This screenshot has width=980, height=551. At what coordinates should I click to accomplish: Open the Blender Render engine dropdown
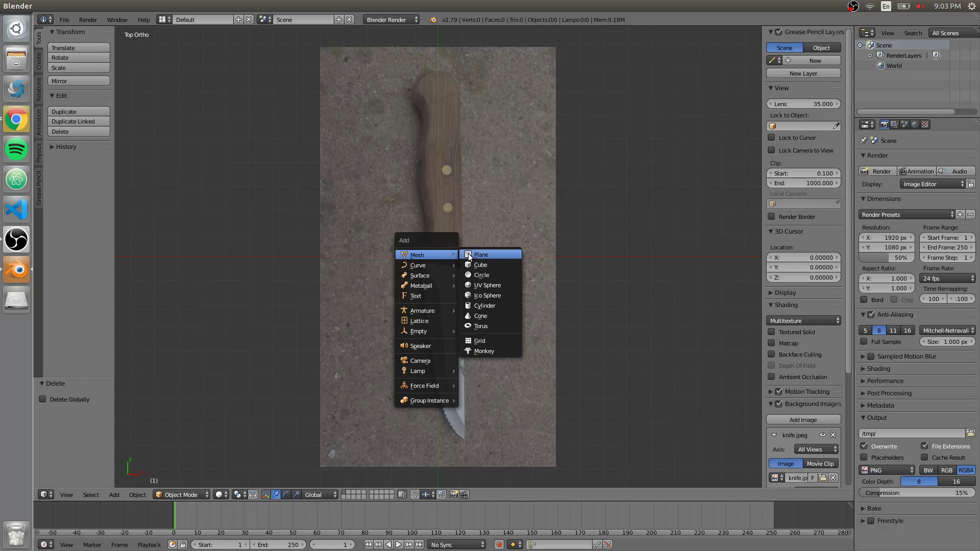pos(391,20)
